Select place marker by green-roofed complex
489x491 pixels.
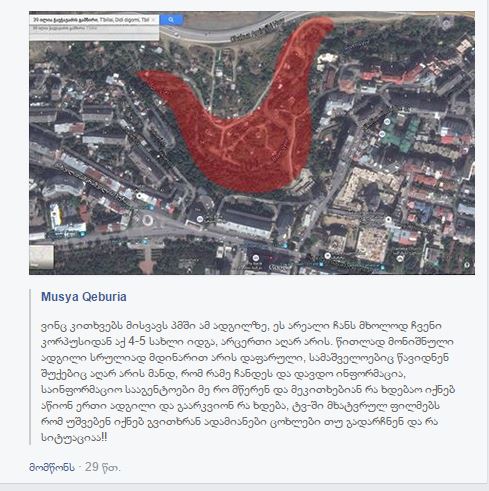point(387,122)
